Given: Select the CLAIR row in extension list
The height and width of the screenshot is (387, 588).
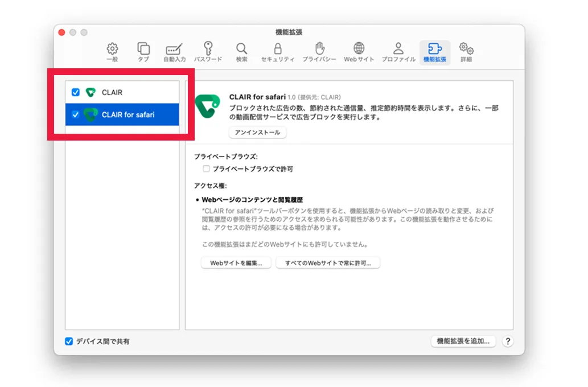Looking at the screenshot, I should pos(122,92).
